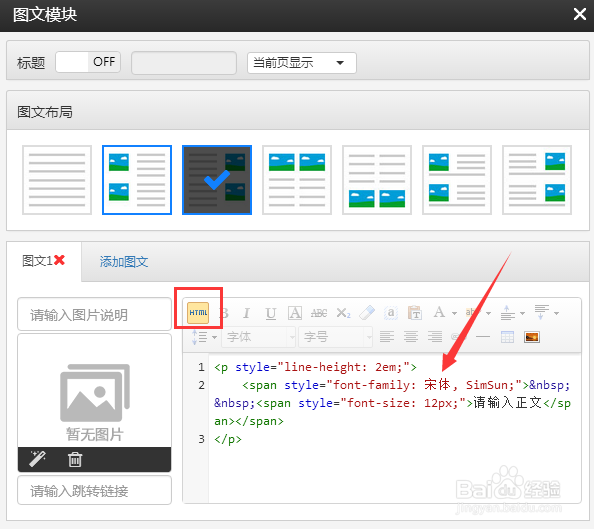594x529 pixels.
Task: Open spacing before paragraph dropdown arrow
Action: point(522,313)
